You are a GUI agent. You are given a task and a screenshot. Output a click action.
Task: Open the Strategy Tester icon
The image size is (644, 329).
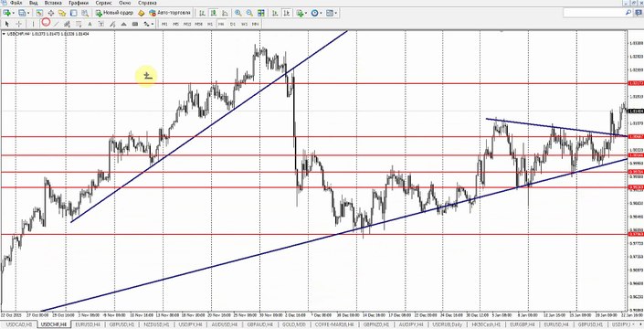click(x=85, y=13)
